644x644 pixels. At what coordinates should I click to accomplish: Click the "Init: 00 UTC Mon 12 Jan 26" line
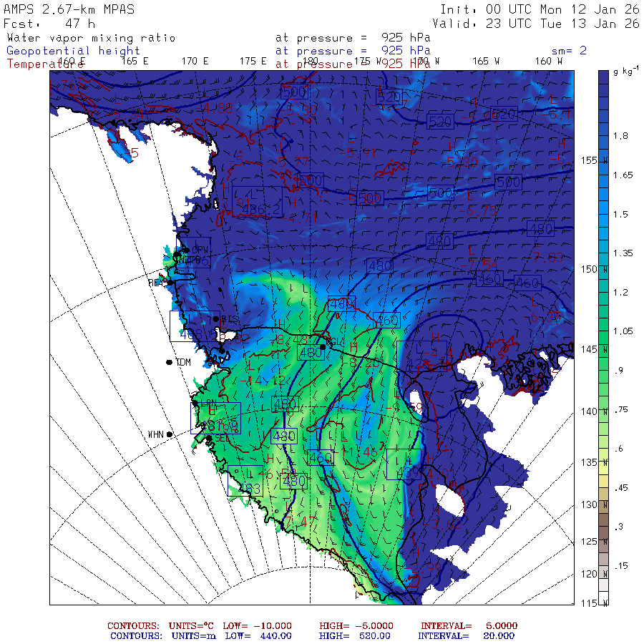(x=540, y=9)
